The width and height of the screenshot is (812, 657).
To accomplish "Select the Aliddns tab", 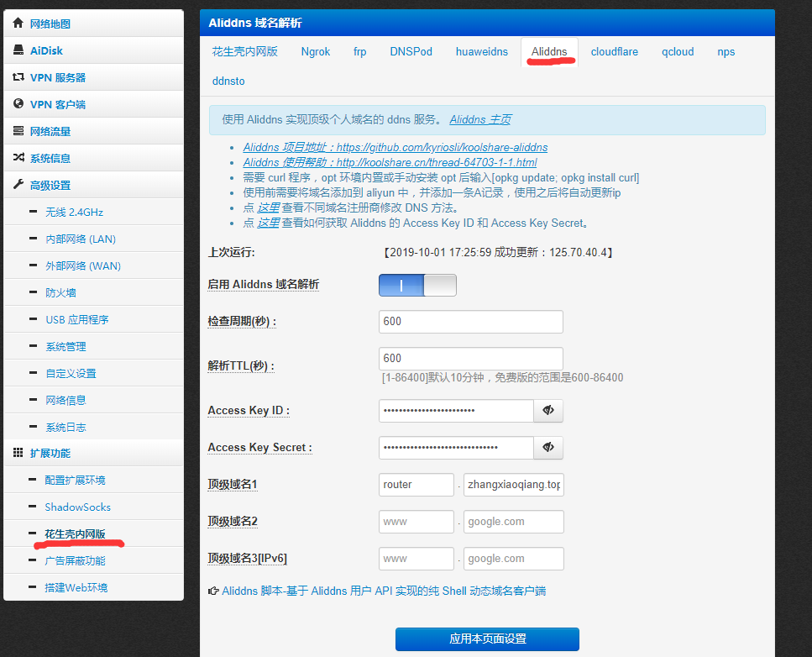I will pos(549,52).
